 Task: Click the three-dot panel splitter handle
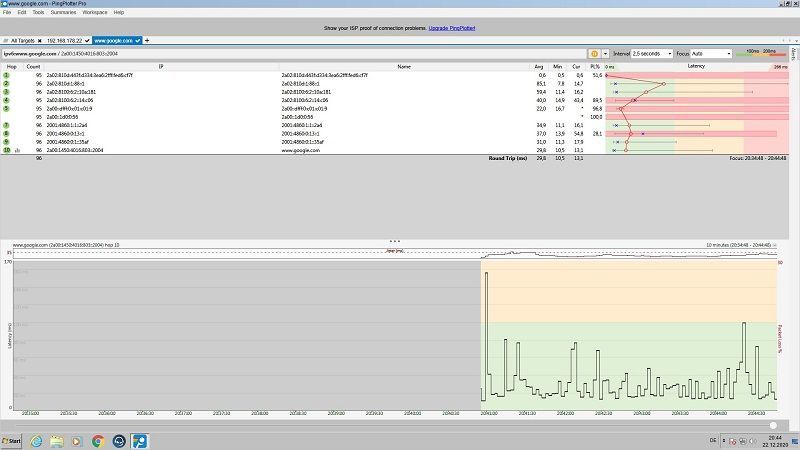[394, 241]
